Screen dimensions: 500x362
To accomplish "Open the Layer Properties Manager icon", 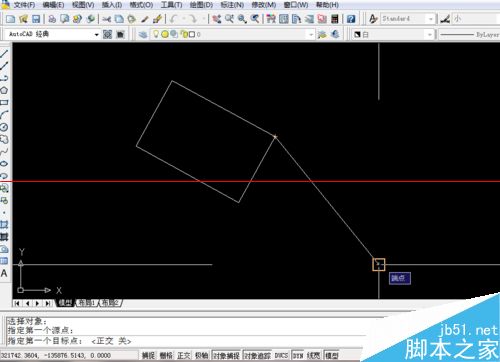I will coord(143,34).
